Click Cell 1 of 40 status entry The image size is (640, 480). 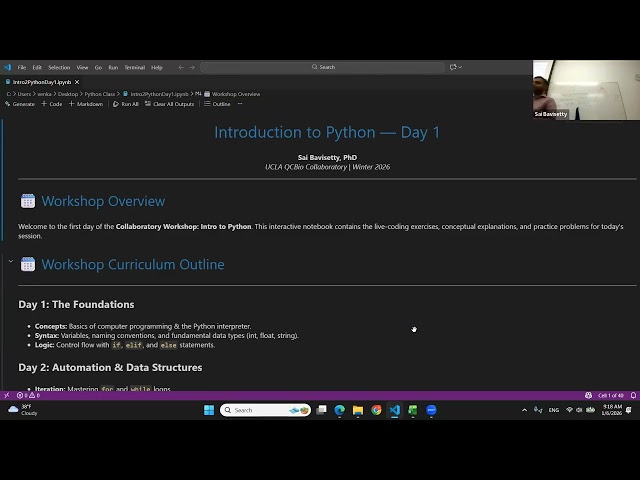[611, 395]
